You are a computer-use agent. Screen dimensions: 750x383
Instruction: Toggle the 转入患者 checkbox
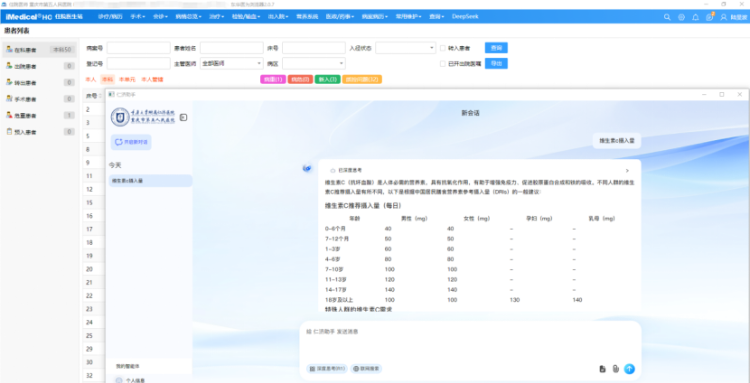tap(443, 48)
